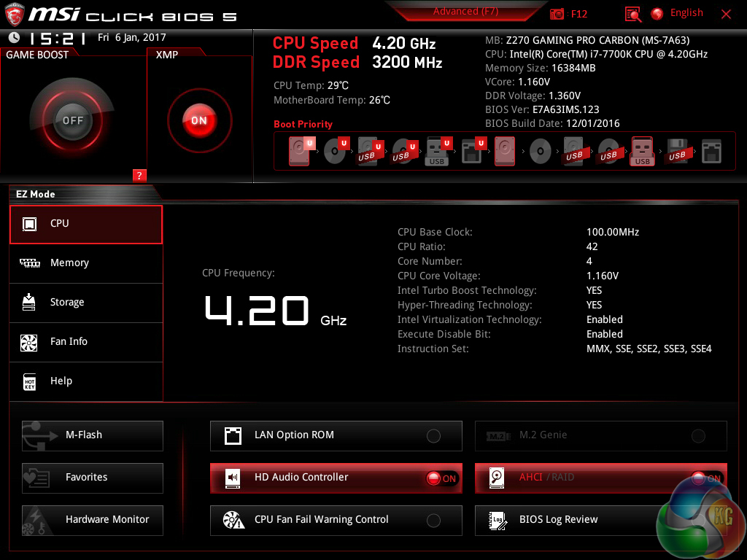Click the date Fri 6 Jan, 2017
This screenshot has width=747, height=560.
[x=132, y=37]
